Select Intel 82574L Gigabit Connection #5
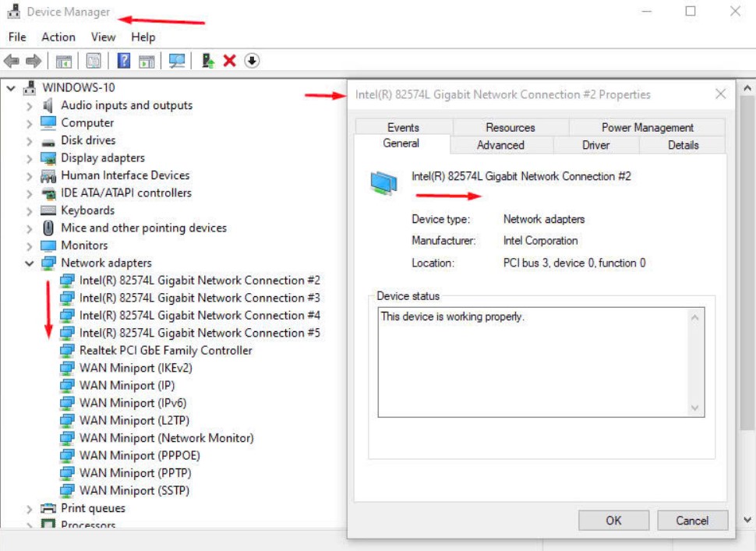756x551 pixels. 200,333
